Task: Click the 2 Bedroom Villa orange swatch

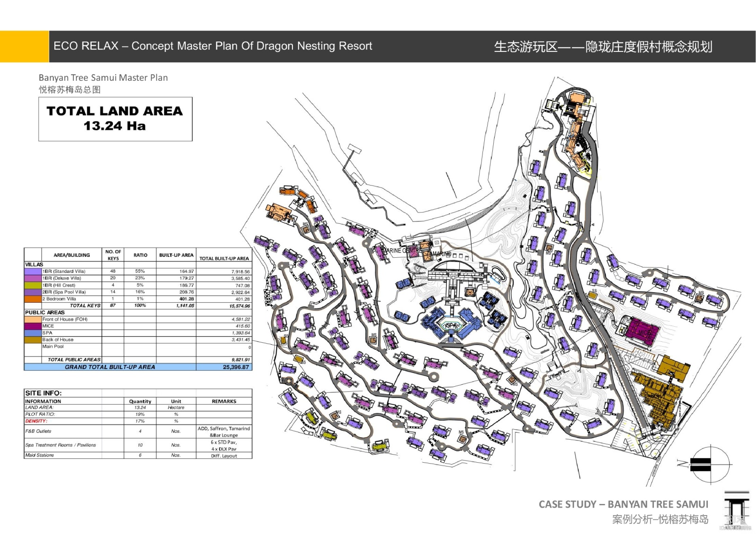Action: (33, 299)
